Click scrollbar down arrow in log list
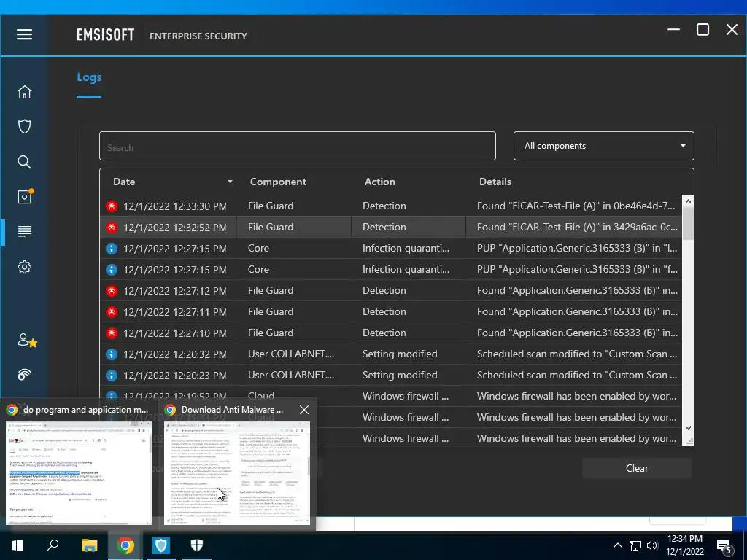 click(688, 427)
